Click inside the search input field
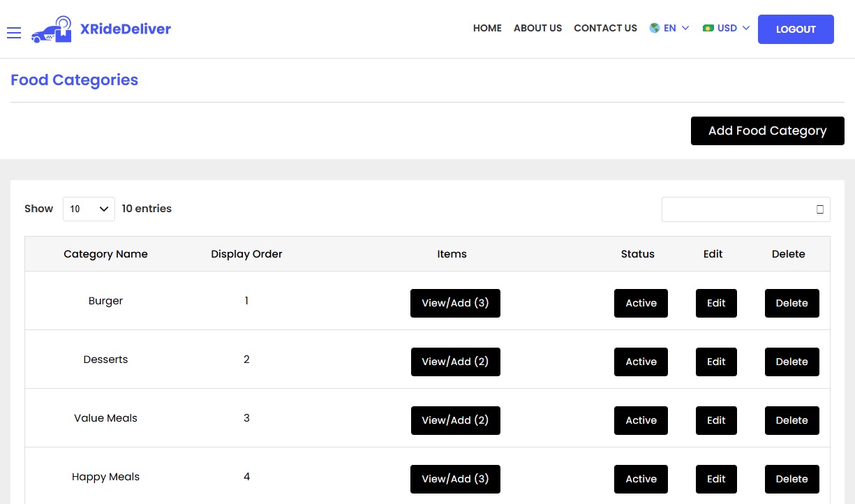The image size is (855, 504). click(733, 209)
